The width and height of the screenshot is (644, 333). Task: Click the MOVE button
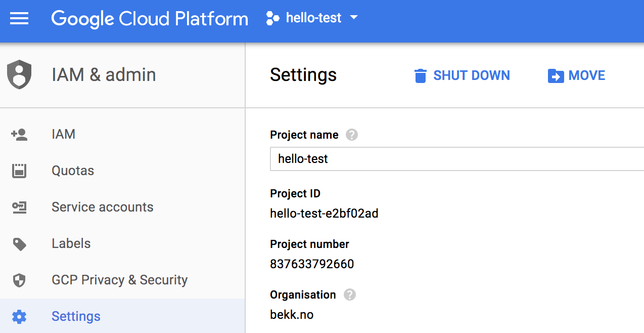(576, 75)
